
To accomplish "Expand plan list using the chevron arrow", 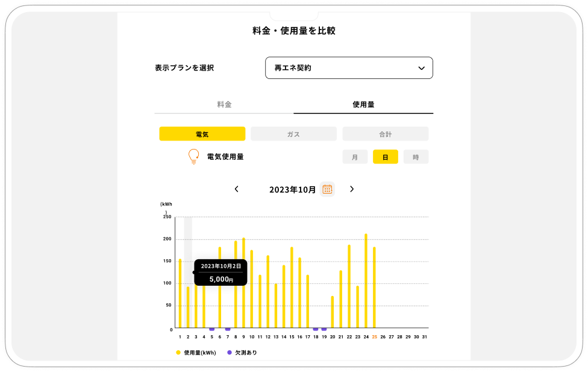I will 421,68.
